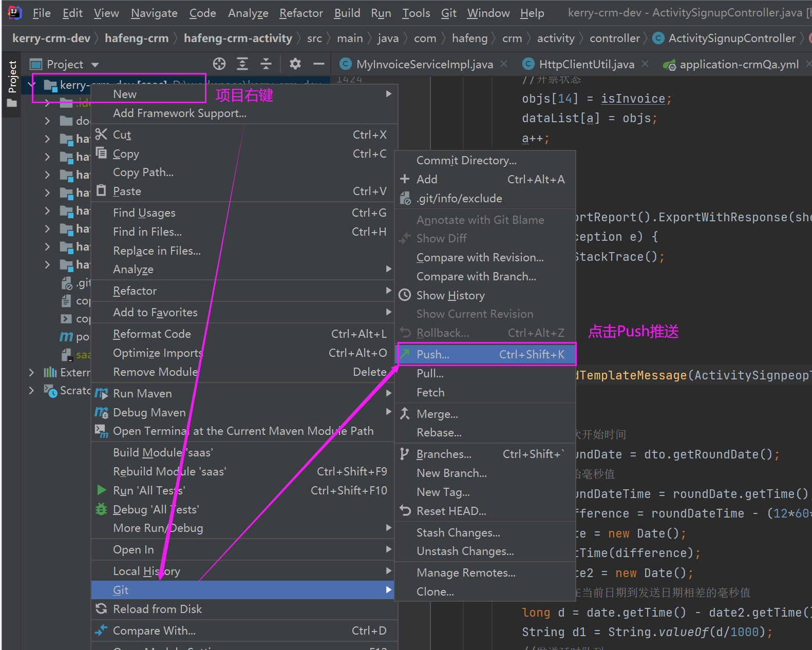Choose Compare with Branch... entry

click(x=485, y=276)
